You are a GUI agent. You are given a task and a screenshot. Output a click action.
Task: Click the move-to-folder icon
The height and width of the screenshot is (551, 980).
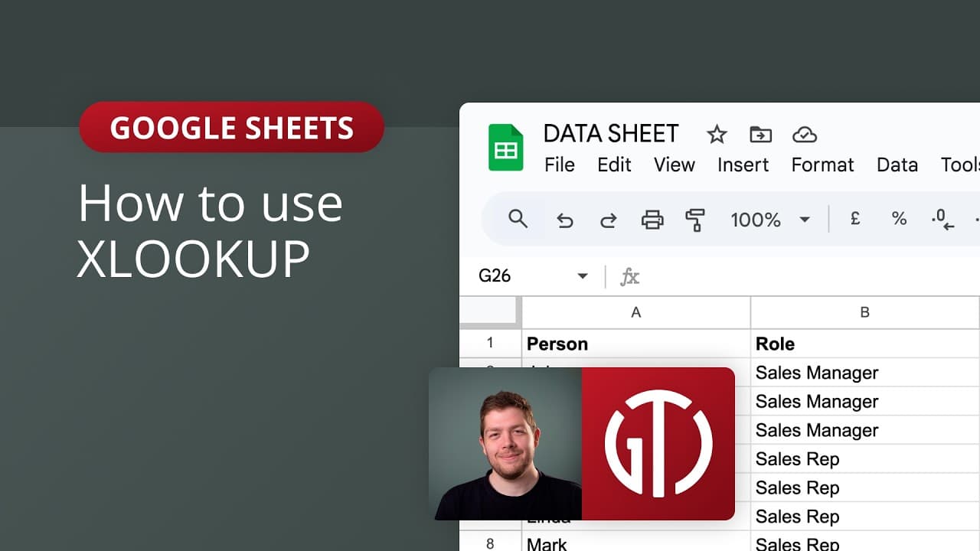pyautogui.click(x=760, y=135)
